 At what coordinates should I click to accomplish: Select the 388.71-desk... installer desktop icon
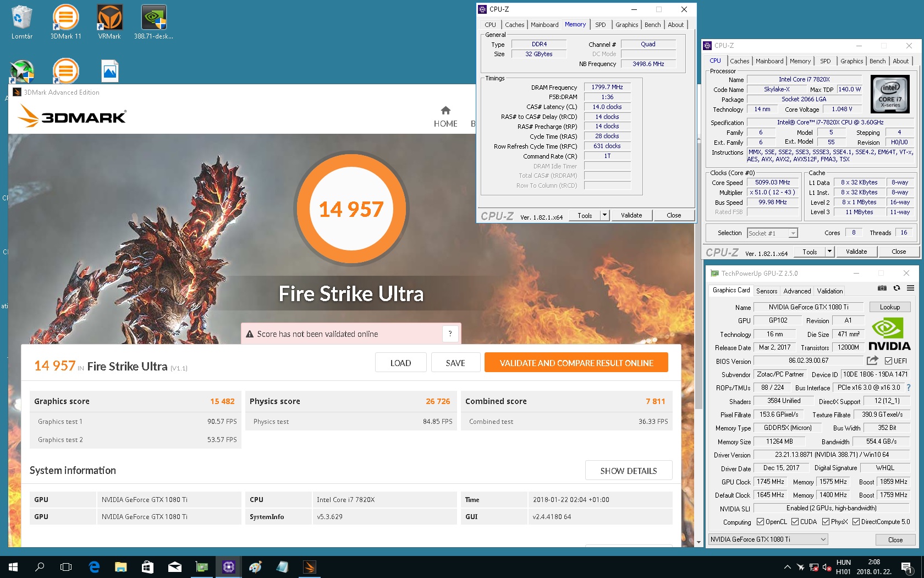click(x=153, y=22)
